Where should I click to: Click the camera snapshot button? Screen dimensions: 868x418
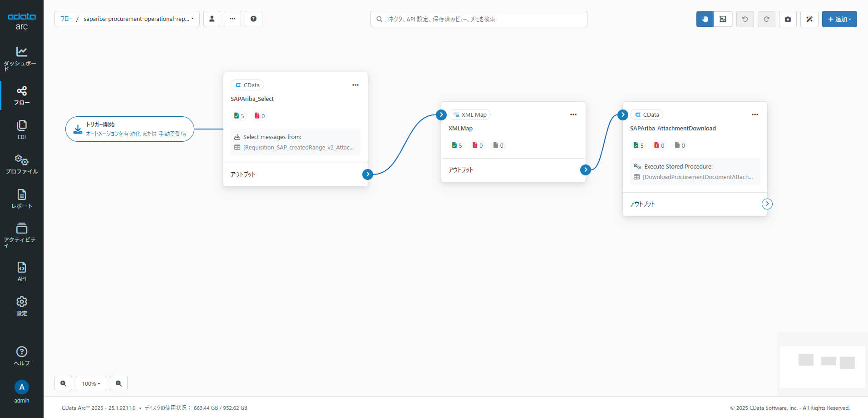tap(788, 19)
